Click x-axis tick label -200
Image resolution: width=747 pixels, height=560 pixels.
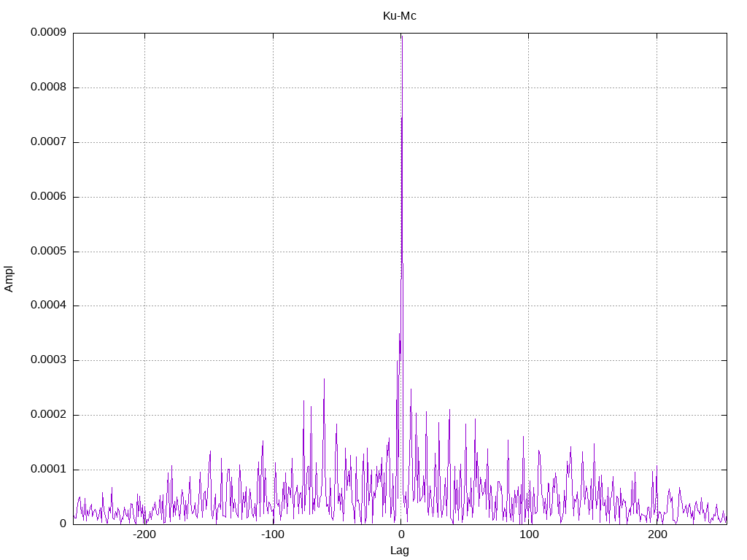point(144,534)
